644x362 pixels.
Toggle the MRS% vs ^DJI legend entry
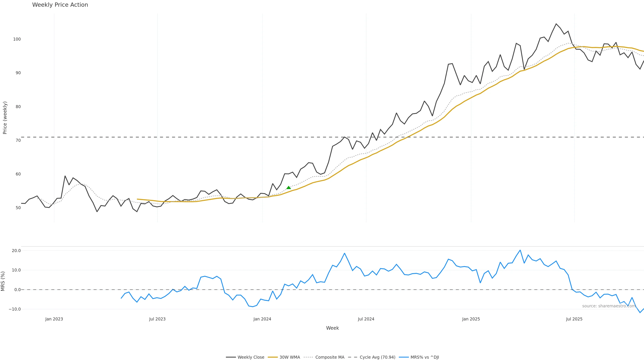(x=424, y=357)
